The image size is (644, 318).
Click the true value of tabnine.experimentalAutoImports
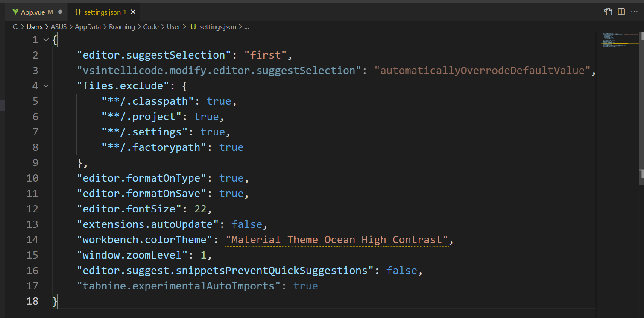click(306, 286)
